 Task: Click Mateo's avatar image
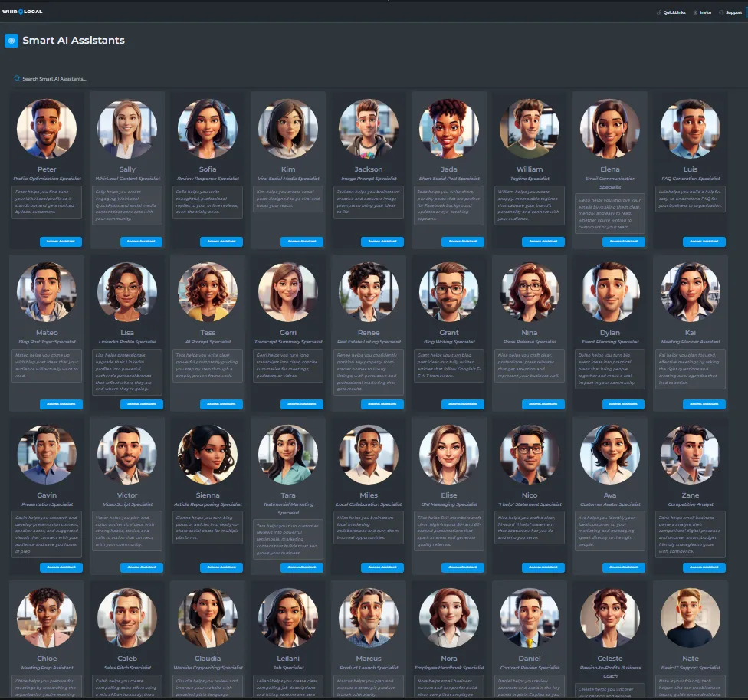point(47,292)
